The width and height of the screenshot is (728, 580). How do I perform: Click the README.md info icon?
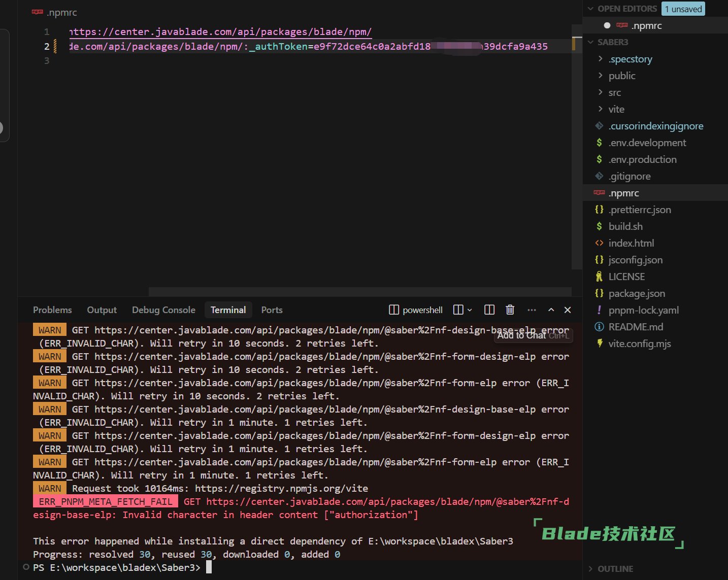(x=599, y=327)
